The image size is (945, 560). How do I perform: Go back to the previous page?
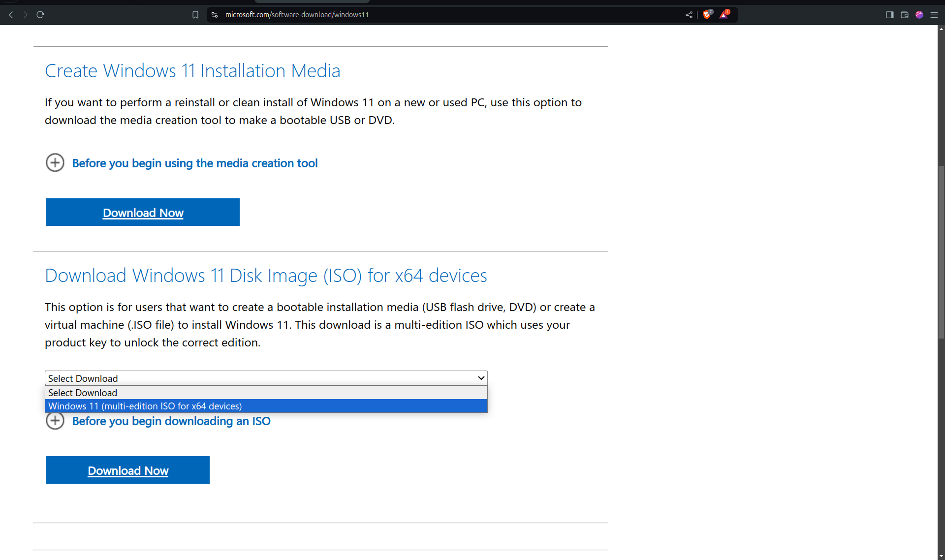11,15
